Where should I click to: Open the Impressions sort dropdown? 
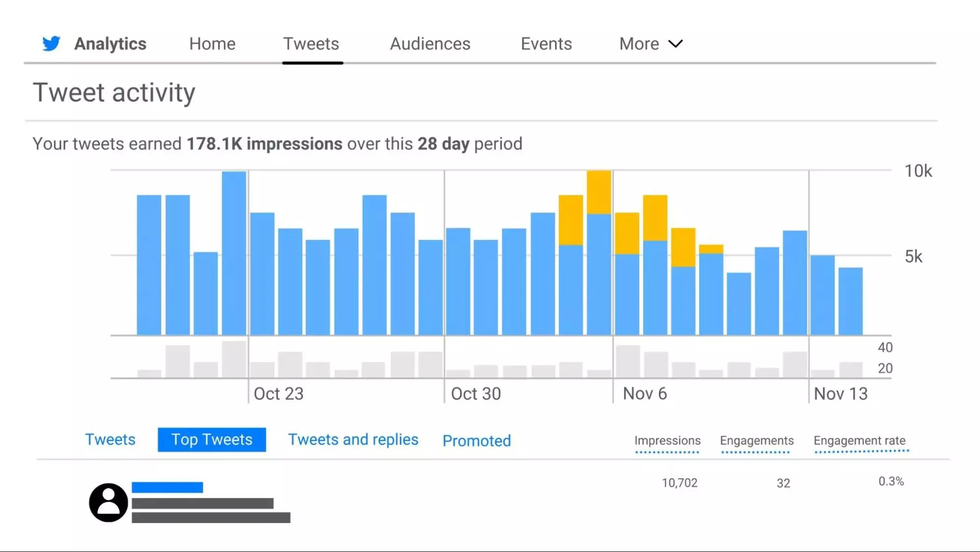[667, 441]
